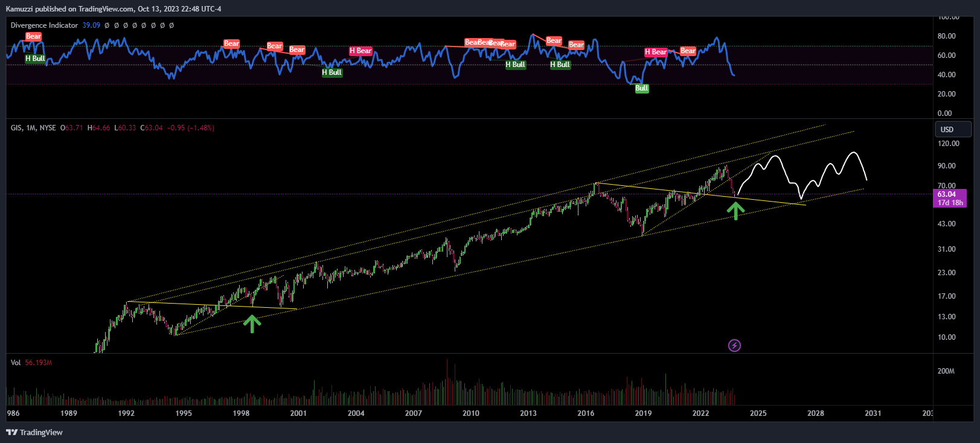Click the volume value 56.193M
The image size is (980, 443).
click(39, 363)
